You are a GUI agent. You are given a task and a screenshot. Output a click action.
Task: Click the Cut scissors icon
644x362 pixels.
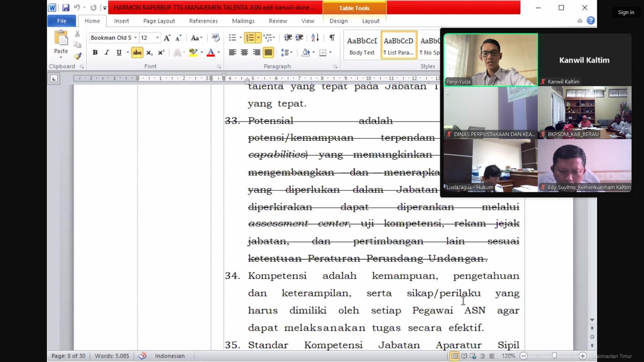point(77,34)
